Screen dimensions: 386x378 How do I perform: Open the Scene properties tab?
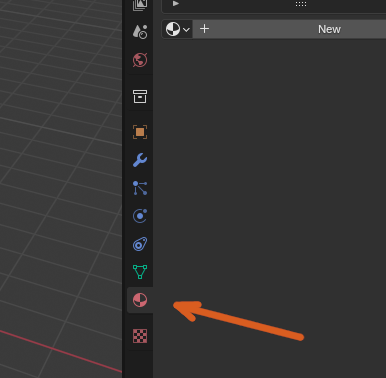(140, 32)
